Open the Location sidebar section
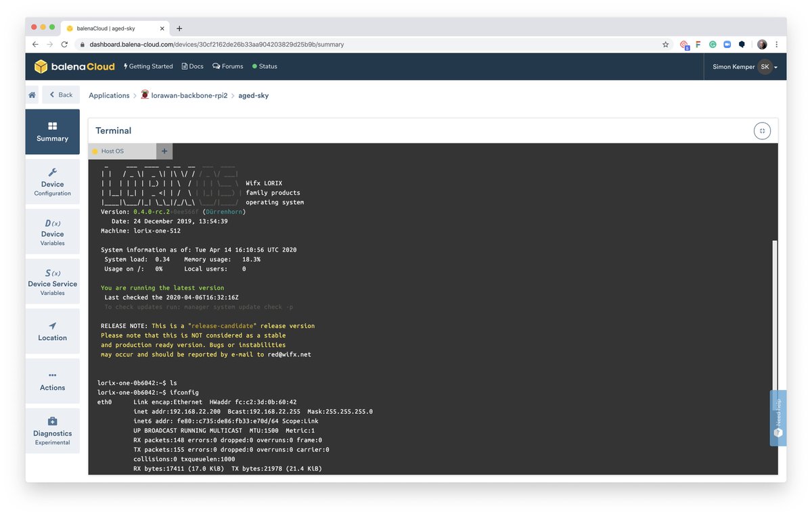Image resolution: width=812 pixels, height=516 pixels. tap(53, 331)
